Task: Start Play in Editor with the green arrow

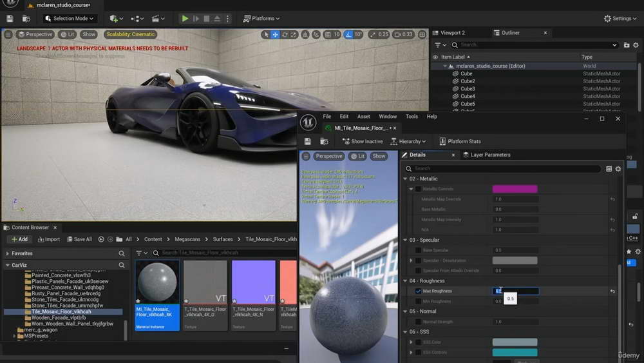Action: click(185, 19)
